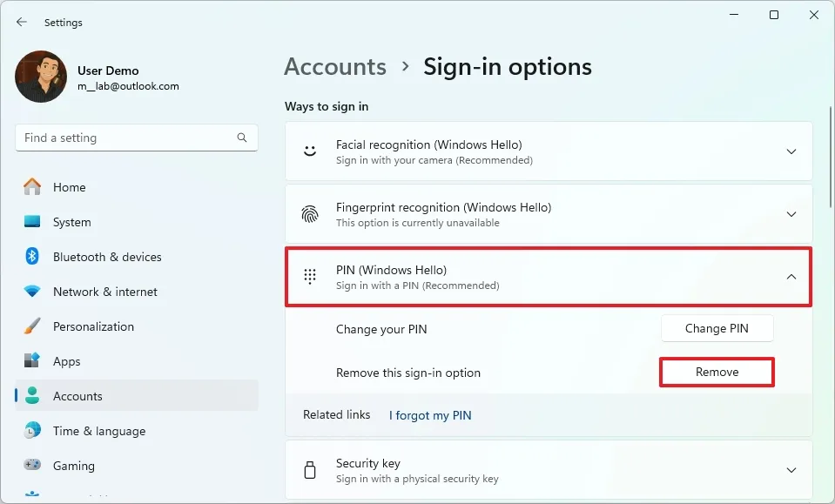Click the Security key lock icon
Viewport: 835px width, 504px height.
pyautogui.click(x=309, y=469)
